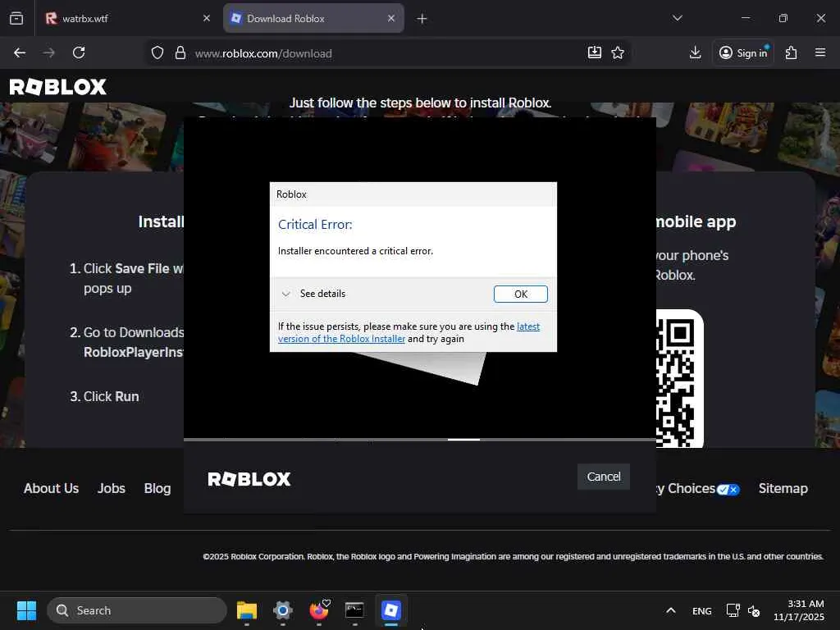Close the watrbx.wtf tab

207,18
